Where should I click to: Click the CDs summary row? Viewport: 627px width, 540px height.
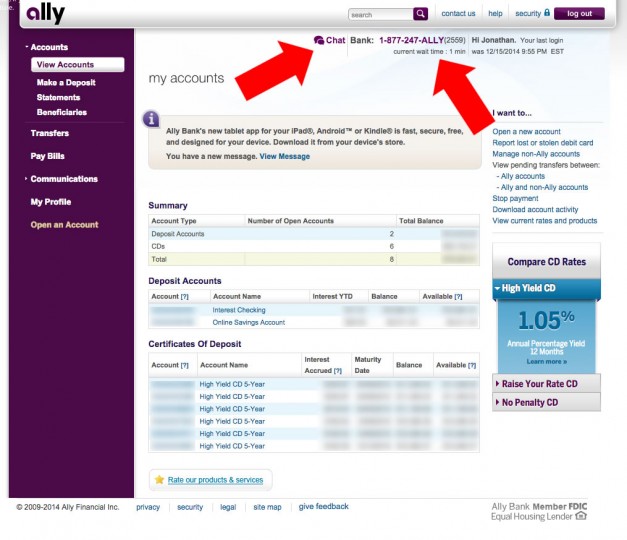(314, 246)
